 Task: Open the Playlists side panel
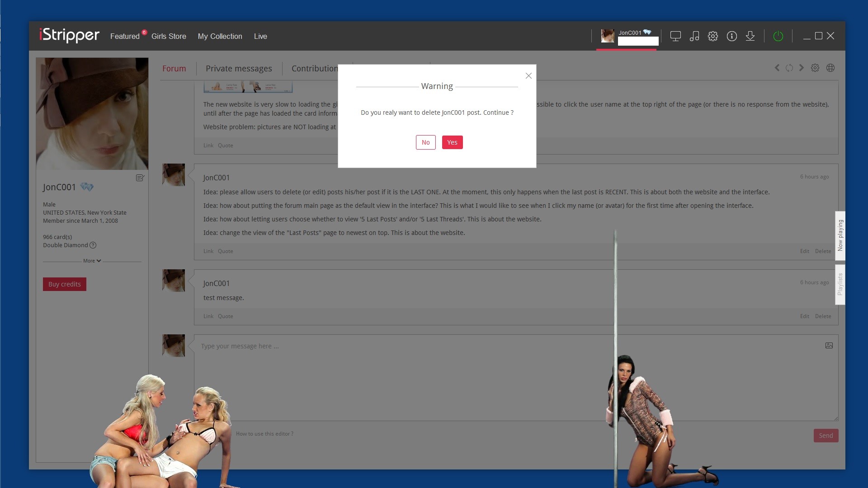tap(840, 284)
